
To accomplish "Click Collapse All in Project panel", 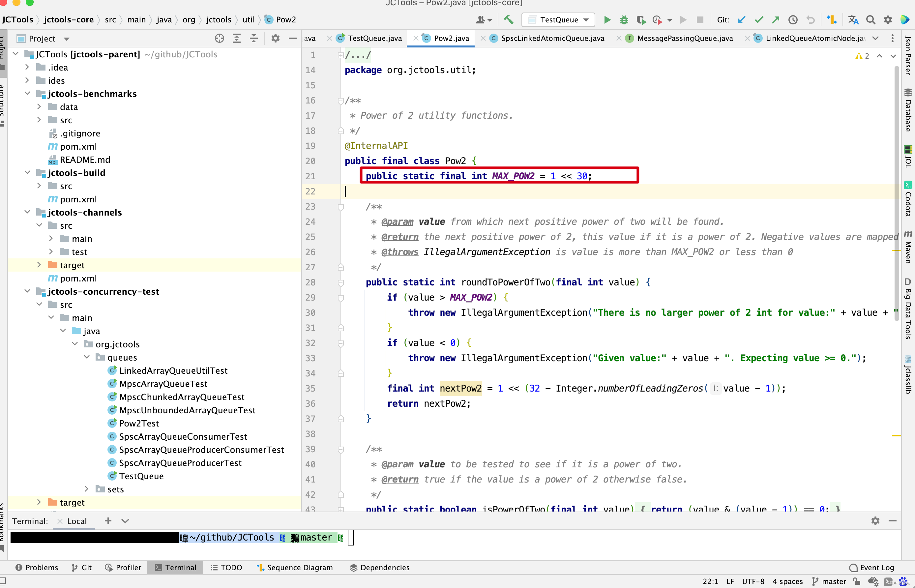I will pos(253,39).
